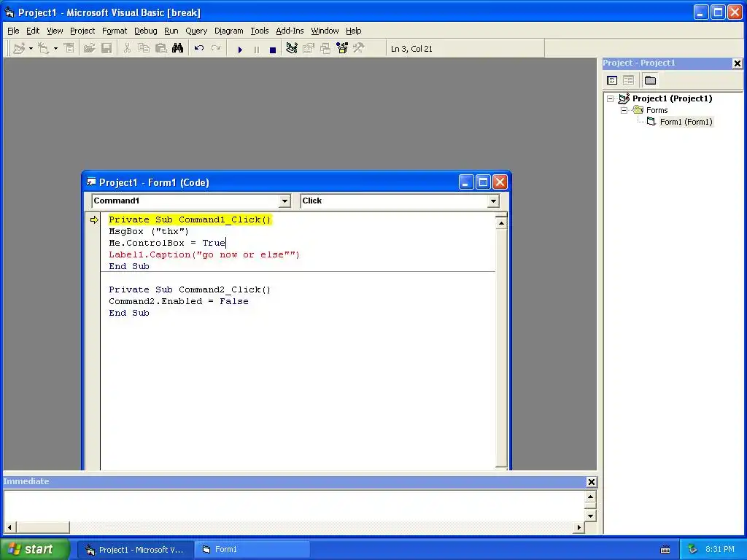
Task: Click the red Label1.Caption error line
Action: point(204,254)
